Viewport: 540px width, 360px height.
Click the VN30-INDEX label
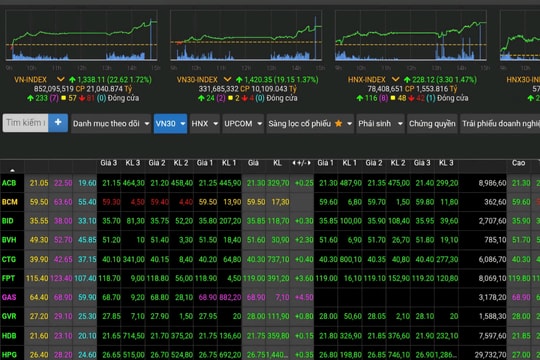click(197, 80)
